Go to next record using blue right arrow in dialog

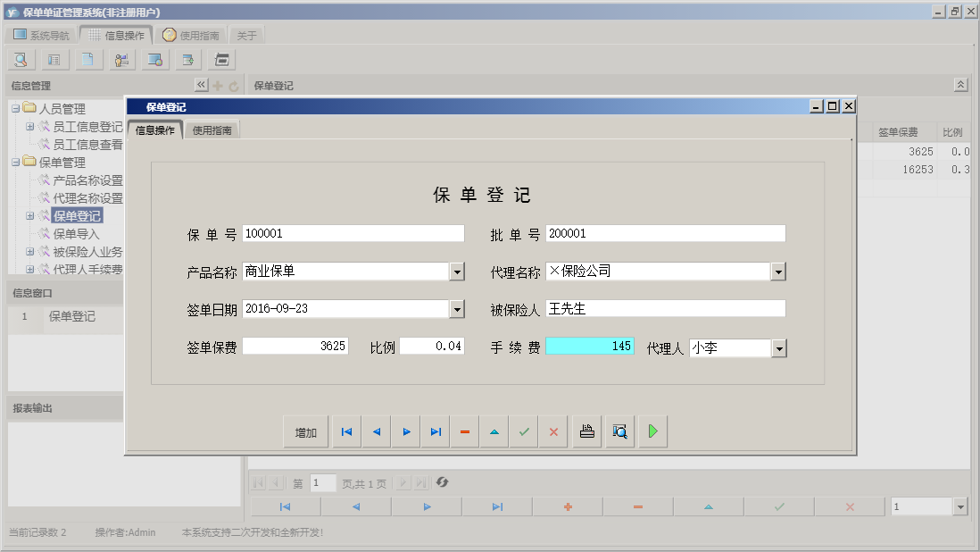(x=406, y=432)
